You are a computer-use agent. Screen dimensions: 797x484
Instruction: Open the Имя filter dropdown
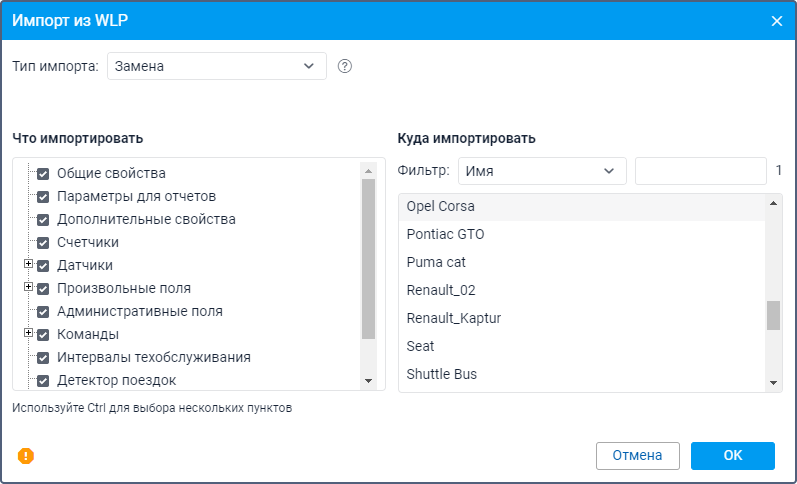point(541,171)
